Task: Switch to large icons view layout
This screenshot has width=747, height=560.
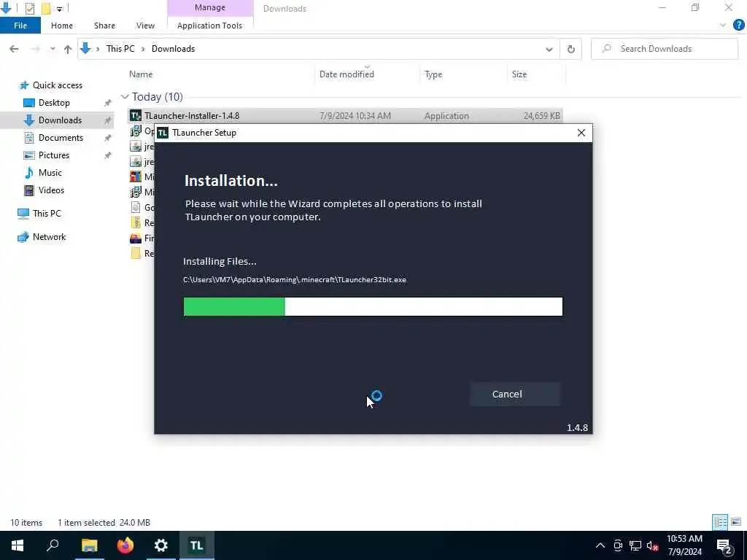Action: tap(736, 522)
